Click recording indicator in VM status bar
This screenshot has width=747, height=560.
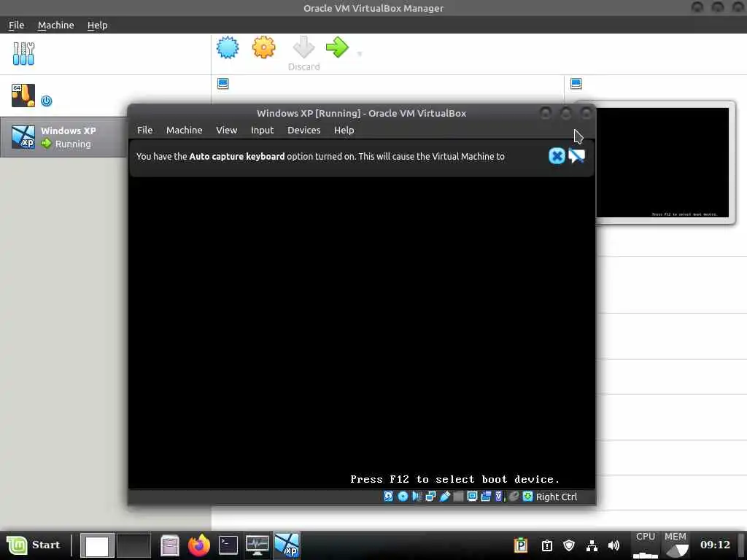486,497
